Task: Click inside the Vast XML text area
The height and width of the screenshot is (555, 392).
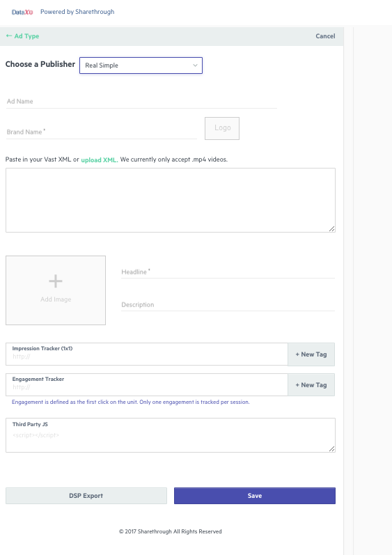Action: (171, 201)
